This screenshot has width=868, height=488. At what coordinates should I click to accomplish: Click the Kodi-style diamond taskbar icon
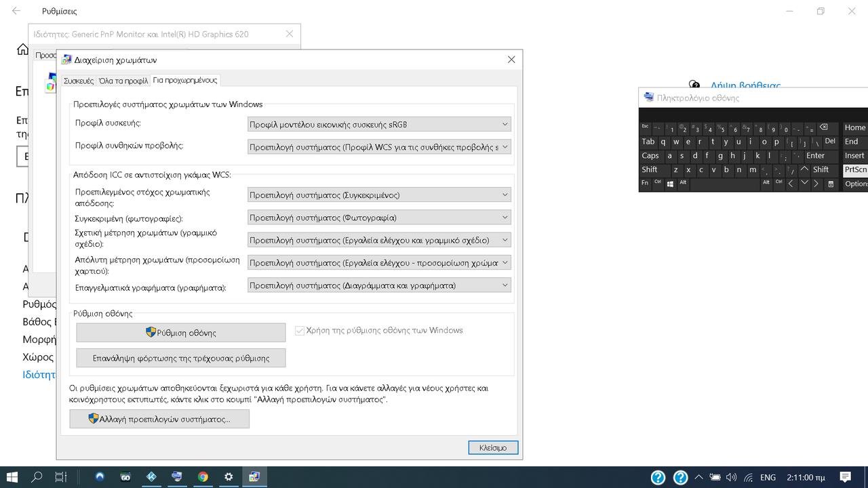pos(151,477)
